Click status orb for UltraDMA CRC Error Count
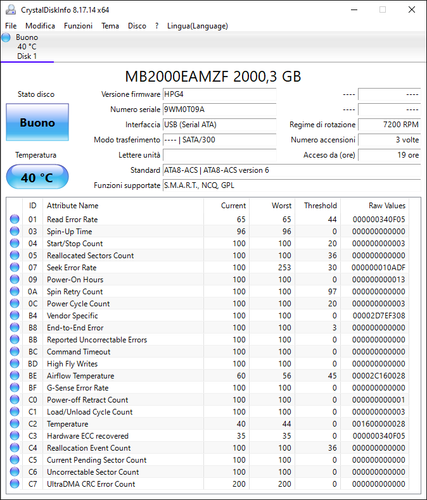Image resolution: width=427 pixels, height=500 pixels. (14, 484)
